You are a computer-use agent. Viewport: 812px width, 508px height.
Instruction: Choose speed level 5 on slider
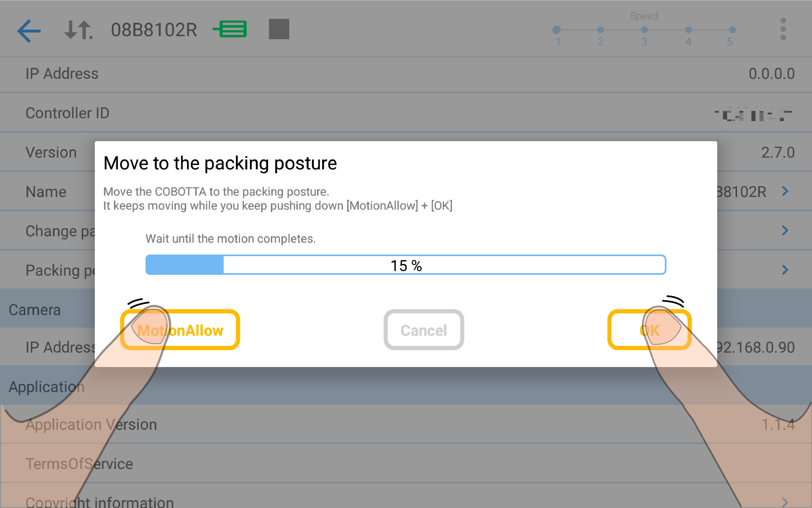732,30
